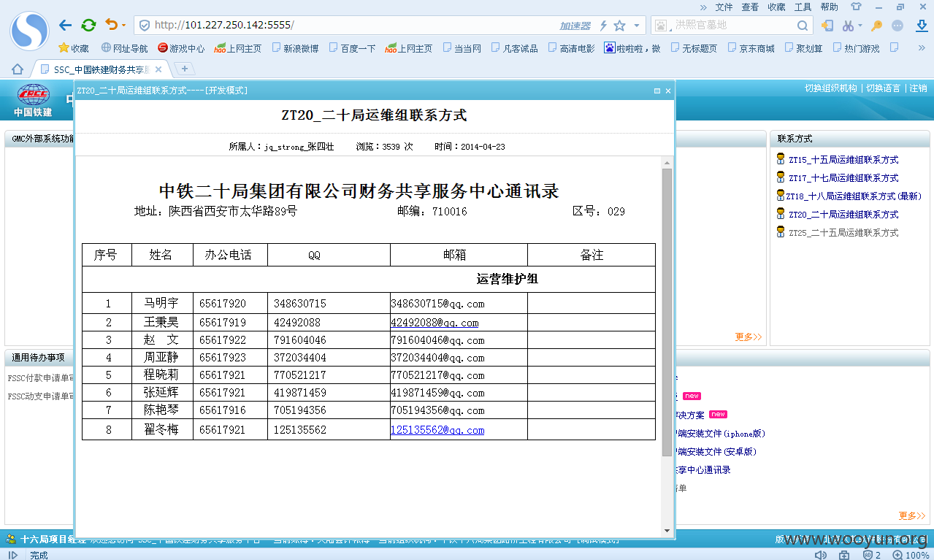Open the 凡客诚品 bookmark
Viewport: 934px width, 560px height.
(x=514, y=48)
